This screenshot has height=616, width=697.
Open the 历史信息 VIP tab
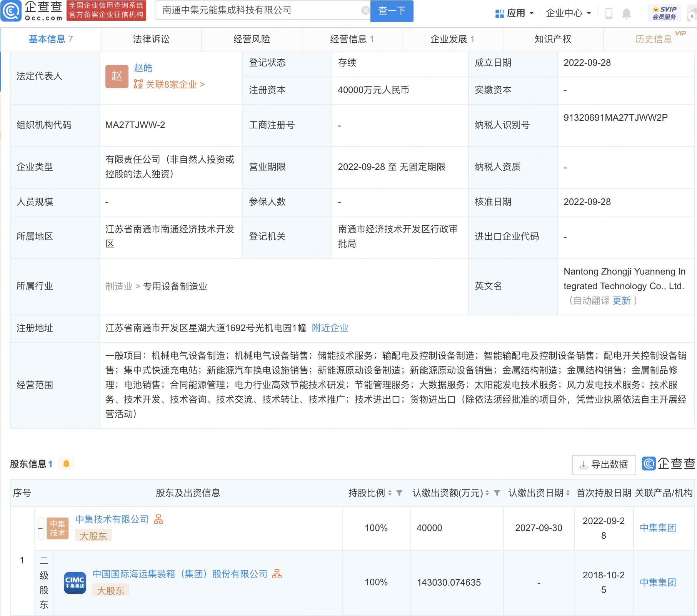point(654,39)
